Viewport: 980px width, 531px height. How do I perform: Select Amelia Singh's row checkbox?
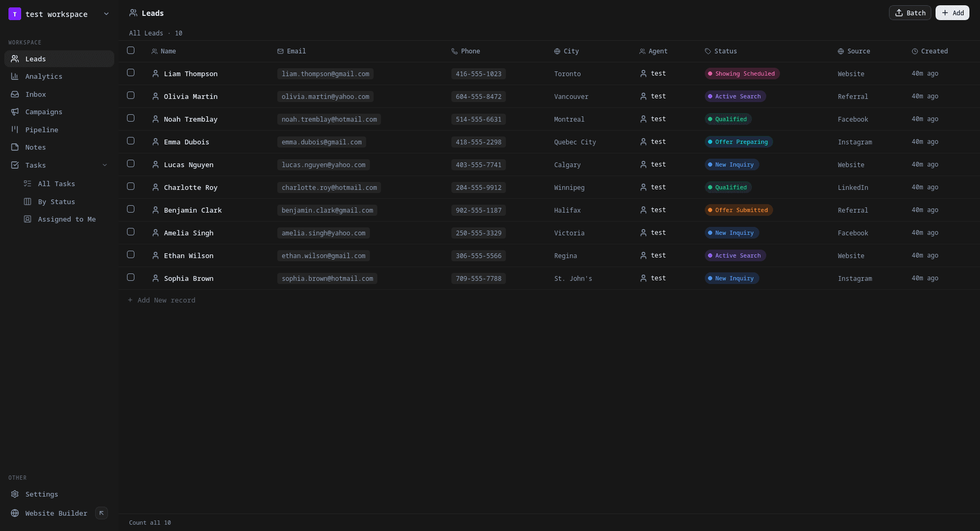[131, 232]
